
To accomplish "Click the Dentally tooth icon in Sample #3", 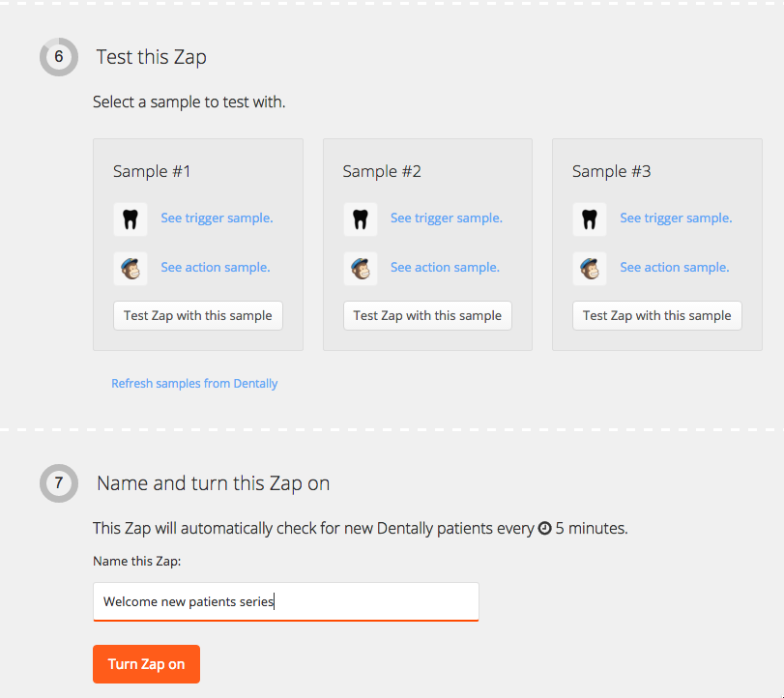I will click(x=590, y=218).
